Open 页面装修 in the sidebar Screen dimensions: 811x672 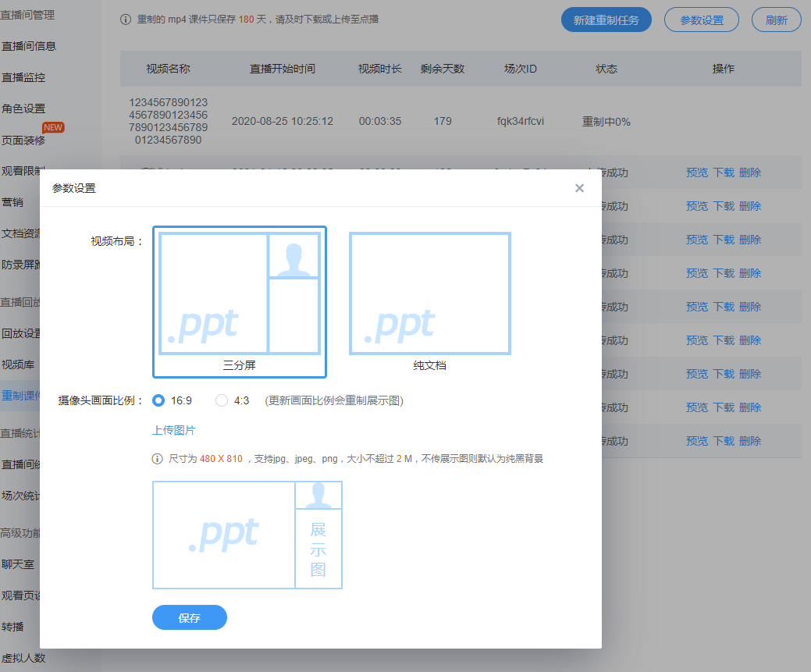pyautogui.click(x=23, y=140)
